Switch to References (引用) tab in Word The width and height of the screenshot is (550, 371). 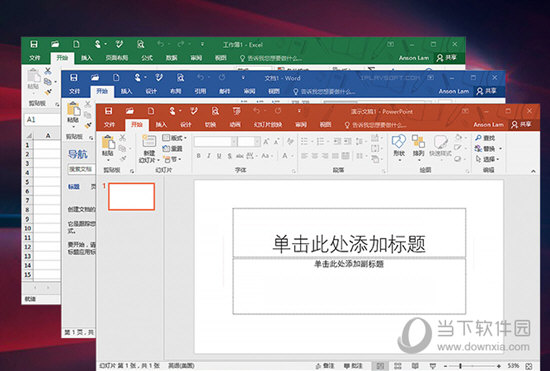(200, 91)
